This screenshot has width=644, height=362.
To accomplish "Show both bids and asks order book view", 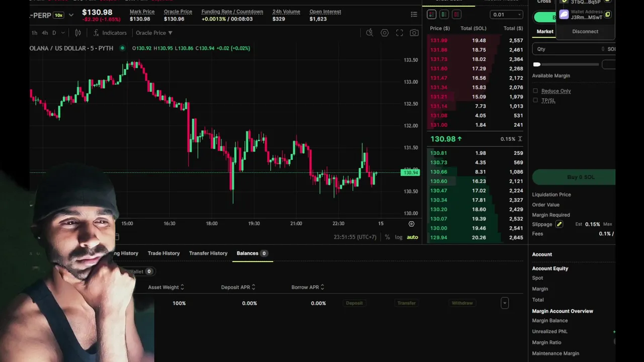I will [432, 15].
